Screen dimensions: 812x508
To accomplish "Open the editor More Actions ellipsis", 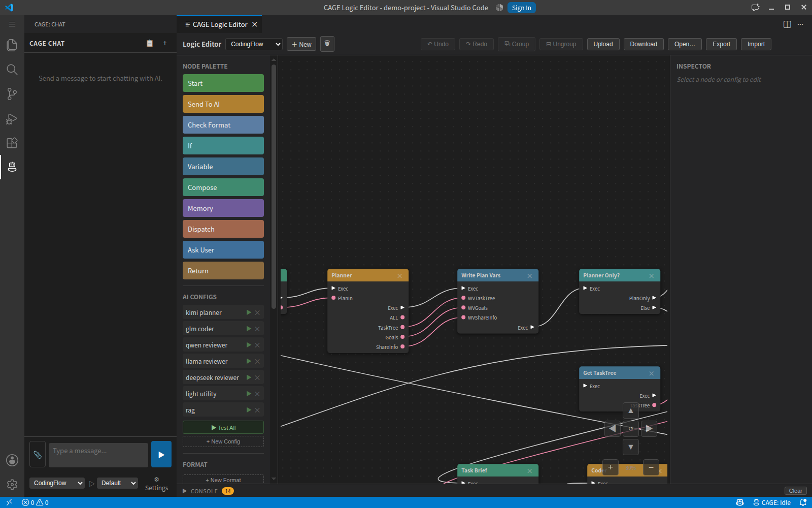I will (x=800, y=24).
